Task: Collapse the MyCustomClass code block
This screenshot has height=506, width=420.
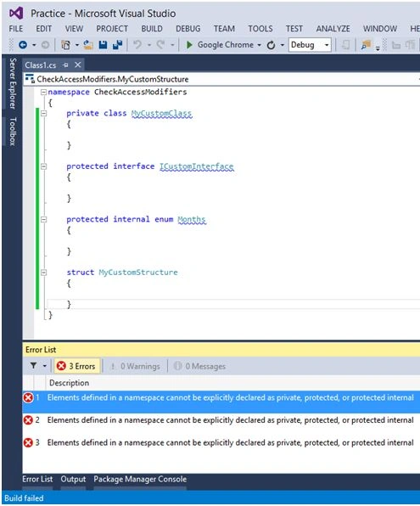Action: coord(43,113)
